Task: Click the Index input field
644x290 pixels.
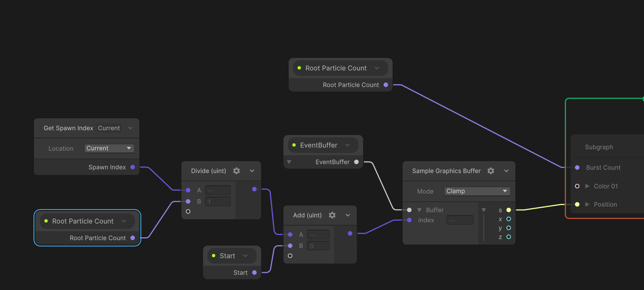Action: click(459, 220)
